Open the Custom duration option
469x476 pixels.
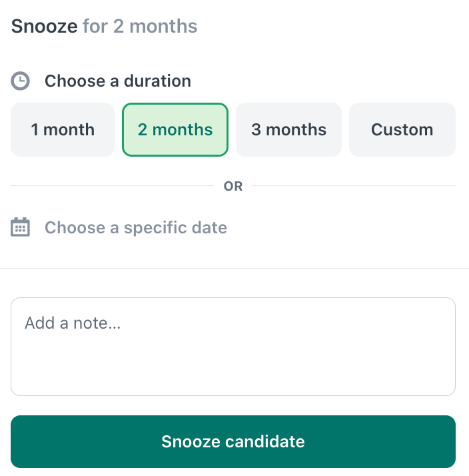pyautogui.click(x=402, y=129)
